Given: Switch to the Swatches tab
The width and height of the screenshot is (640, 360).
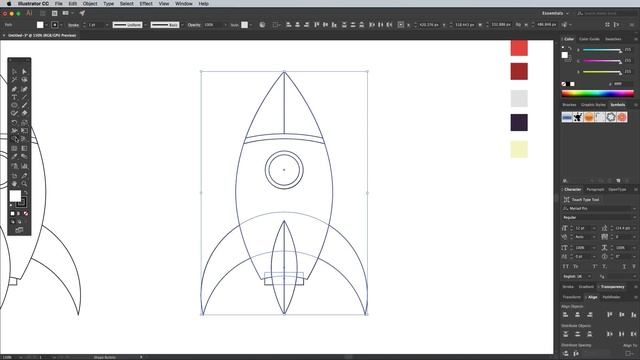Looking at the screenshot, I should [x=613, y=39].
